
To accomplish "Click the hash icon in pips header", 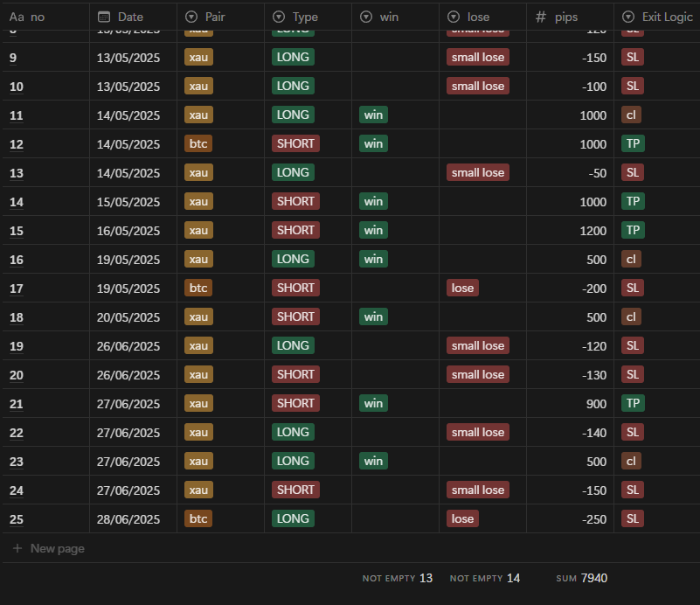I will pyautogui.click(x=541, y=17).
